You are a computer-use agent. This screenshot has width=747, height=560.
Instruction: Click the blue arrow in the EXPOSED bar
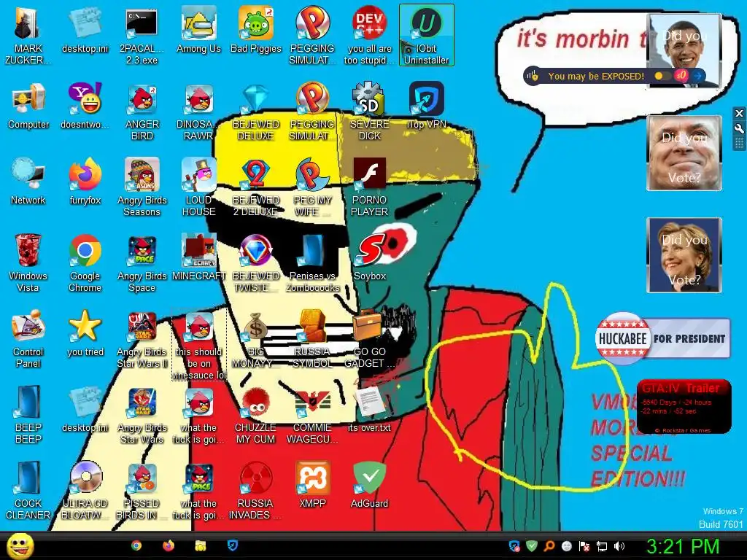[x=697, y=76]
